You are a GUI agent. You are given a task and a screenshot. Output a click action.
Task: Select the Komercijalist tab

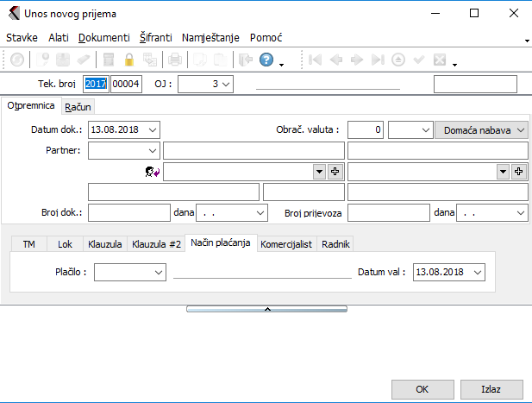tap(287, 244)
